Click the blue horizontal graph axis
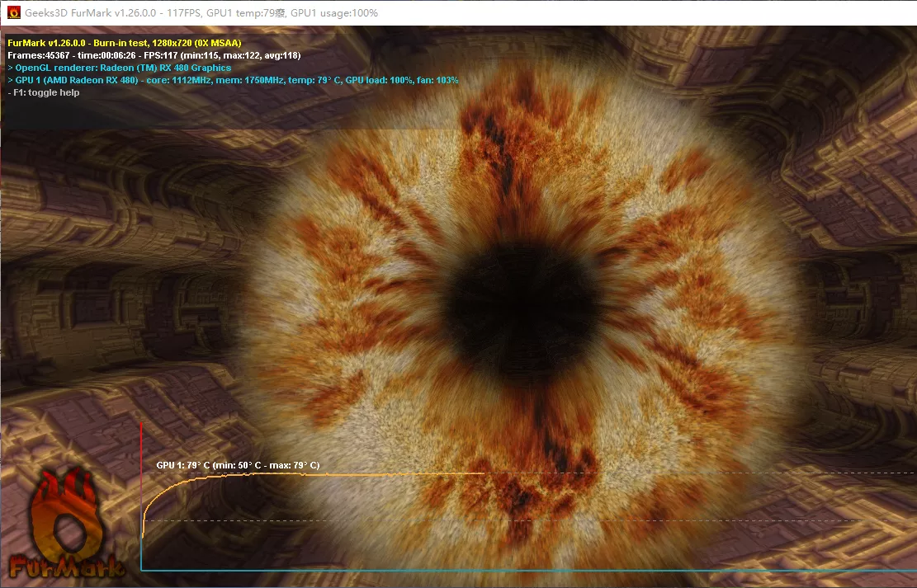 (528, 570)
